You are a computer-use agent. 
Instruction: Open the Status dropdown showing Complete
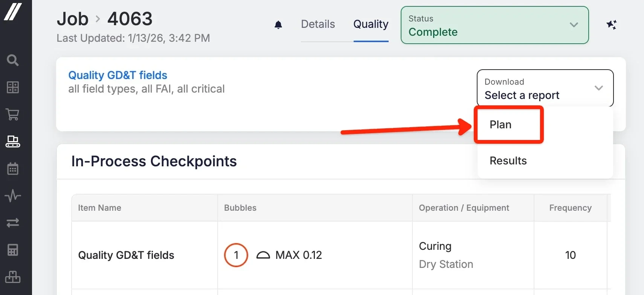494,25
